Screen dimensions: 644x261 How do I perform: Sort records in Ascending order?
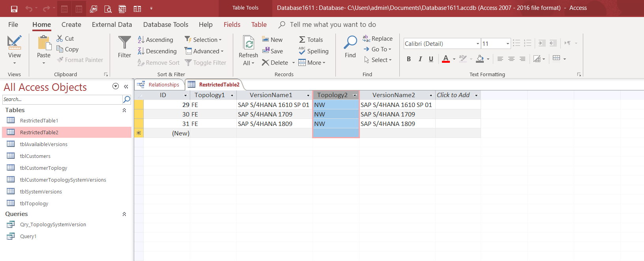pos(155,40)
